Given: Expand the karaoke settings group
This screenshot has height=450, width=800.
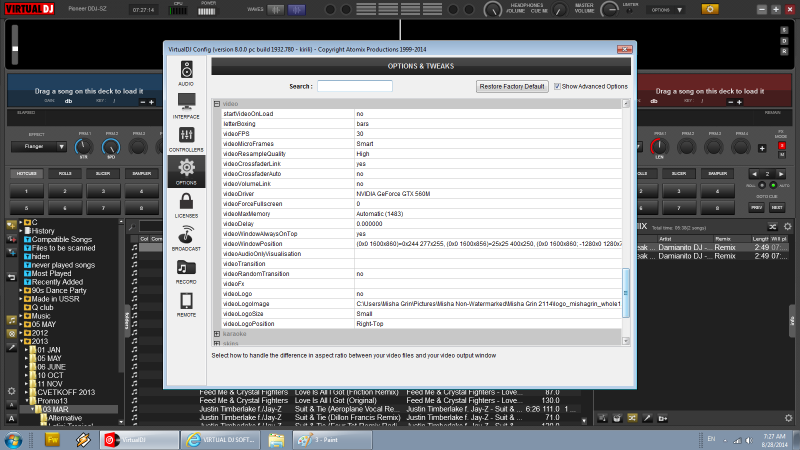Looking at the screenshot, I should 215,332.
